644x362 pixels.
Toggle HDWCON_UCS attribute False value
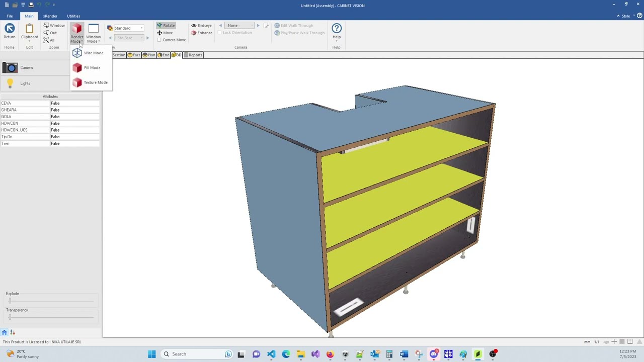pos(74,130)
